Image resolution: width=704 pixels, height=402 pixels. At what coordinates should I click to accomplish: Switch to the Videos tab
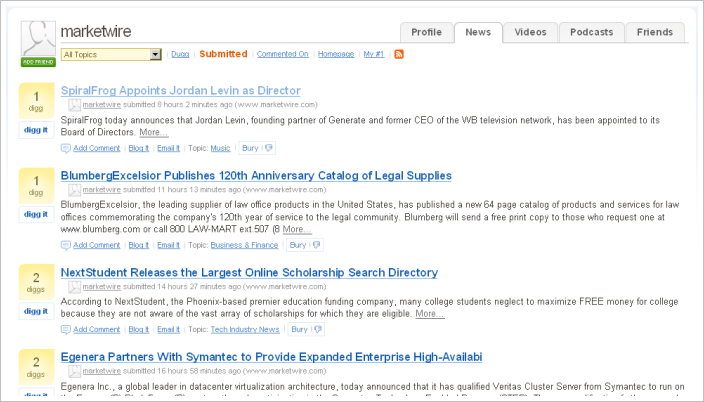click(x=530, y=32)
